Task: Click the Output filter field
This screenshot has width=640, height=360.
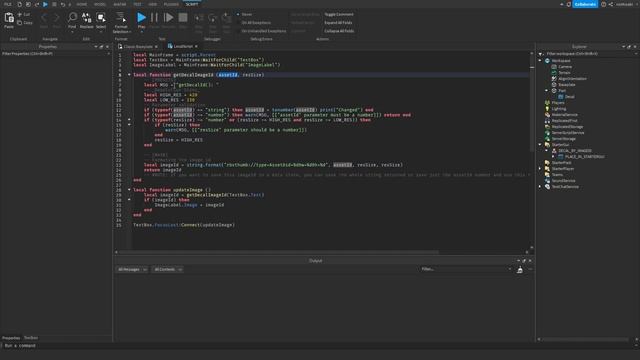Action: tap(466, 269)
